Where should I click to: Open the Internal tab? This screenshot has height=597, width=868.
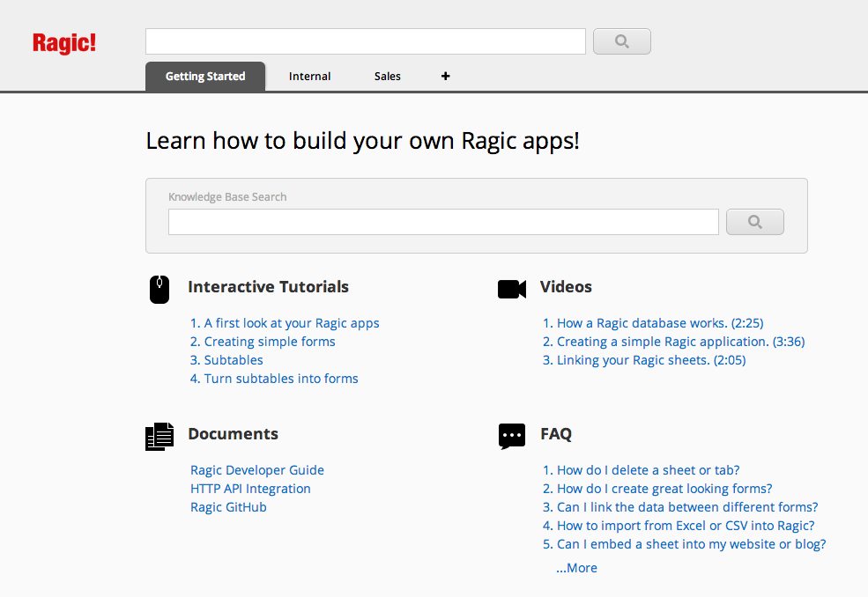pos(309,77)
